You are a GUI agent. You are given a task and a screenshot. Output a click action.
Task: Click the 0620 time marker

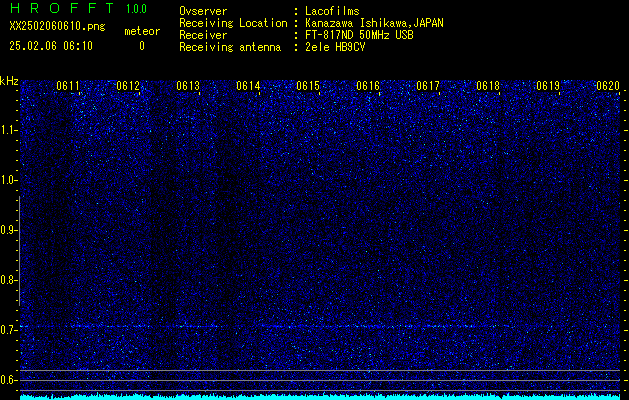[x=608, y=86]
